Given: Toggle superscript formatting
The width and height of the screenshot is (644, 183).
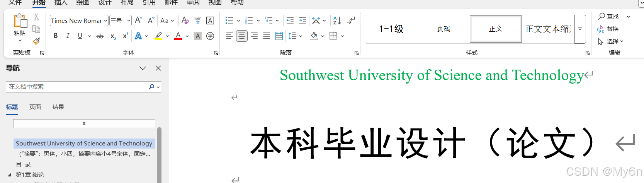Looking at the screenshot, I should [125, 36].
